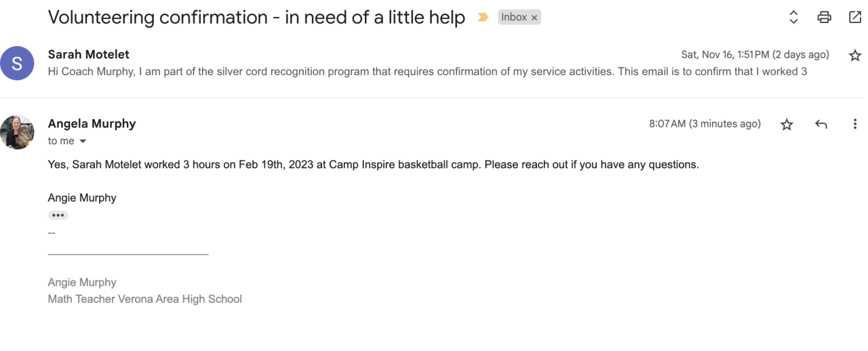The height and width of the screenshot is (351, 868).
Task: Print the email conversation
Action: coord(824,18)
